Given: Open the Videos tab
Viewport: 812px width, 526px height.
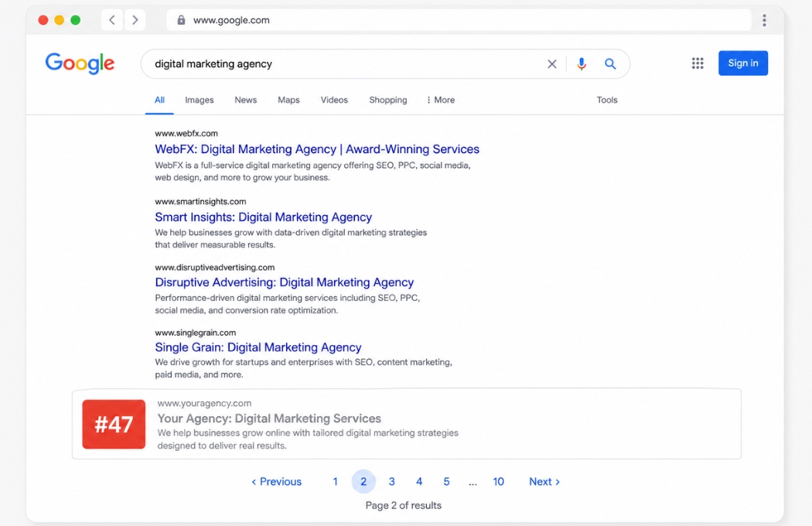Looking at the screenshot, I should click(x=334, y=100).
